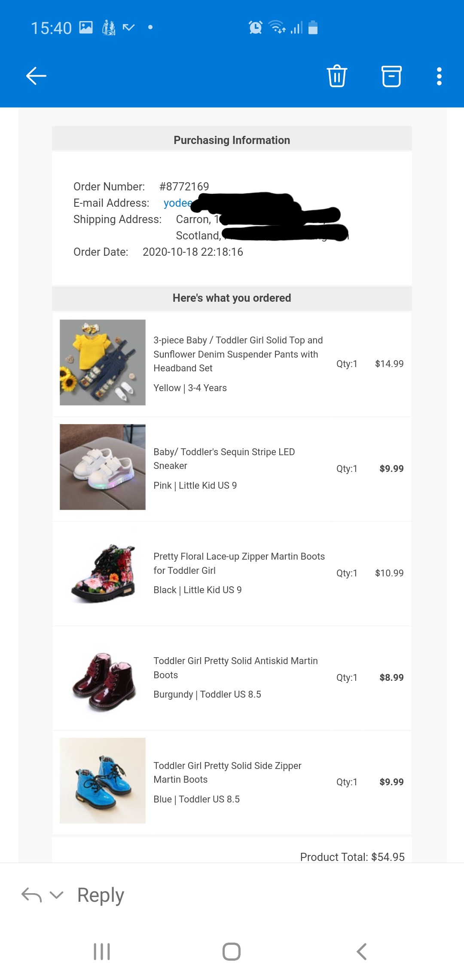The width and height of the screenshot is (464, 980).
Task: Tap the picture notification icon in status bar
Action: tap(86, 28)
